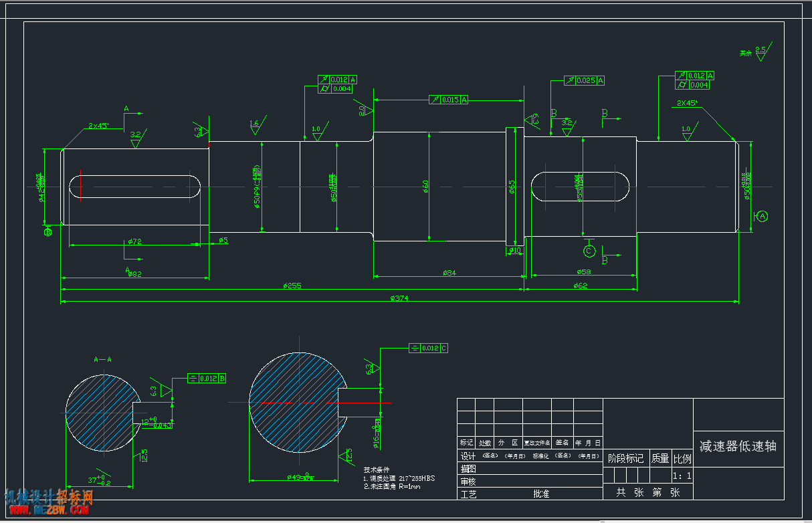Click the 0.025 A runout tolerance frame
812x523 pixels.
[x=584, y=80]
